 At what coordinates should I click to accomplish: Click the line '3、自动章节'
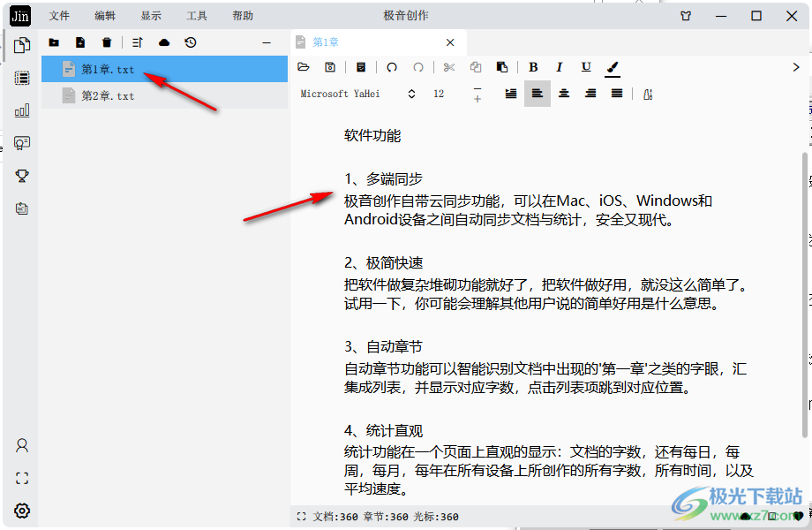click(x=384, y=346)
